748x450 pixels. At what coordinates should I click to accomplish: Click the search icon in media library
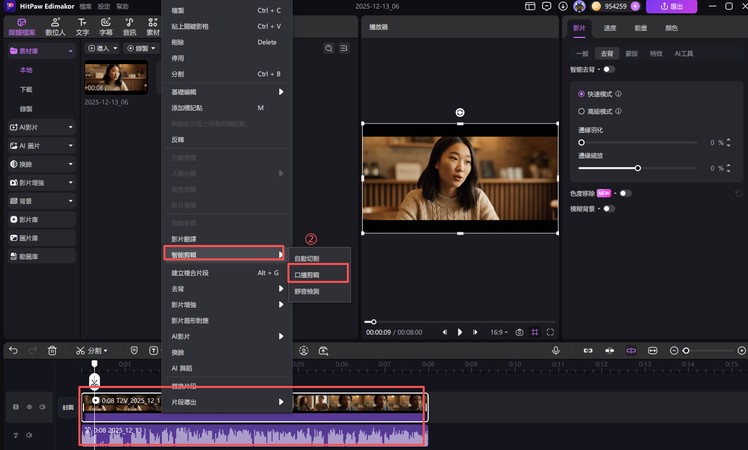[329, 48]
